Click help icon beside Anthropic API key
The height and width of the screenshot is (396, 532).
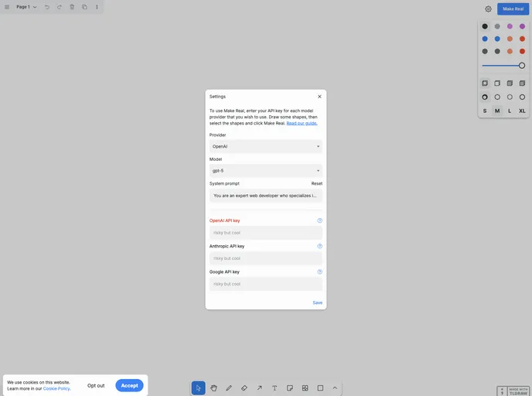[x=319, y=246]
